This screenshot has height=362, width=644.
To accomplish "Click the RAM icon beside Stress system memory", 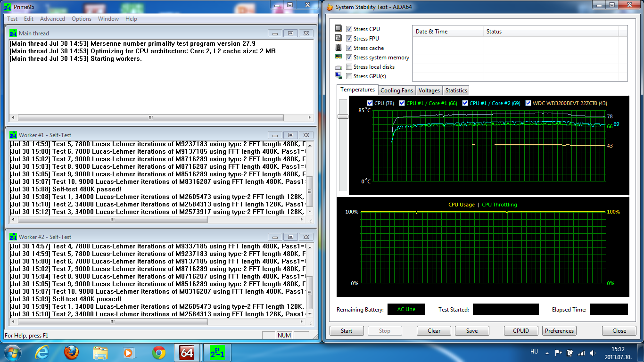I will point(338,57).
